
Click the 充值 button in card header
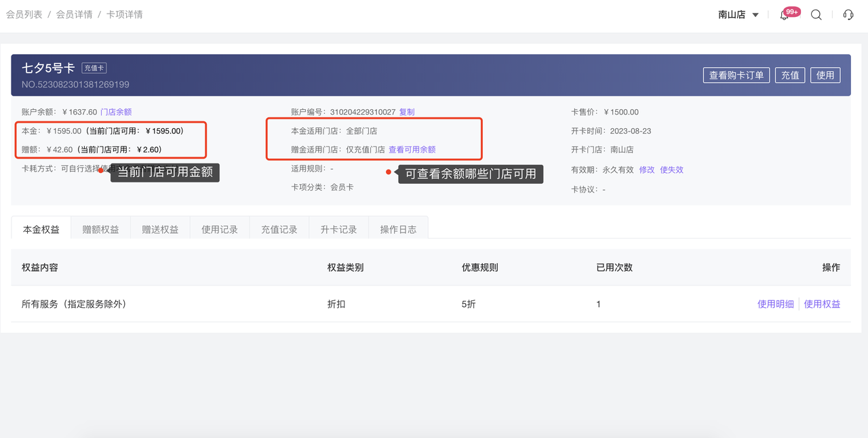pos(790,75)
